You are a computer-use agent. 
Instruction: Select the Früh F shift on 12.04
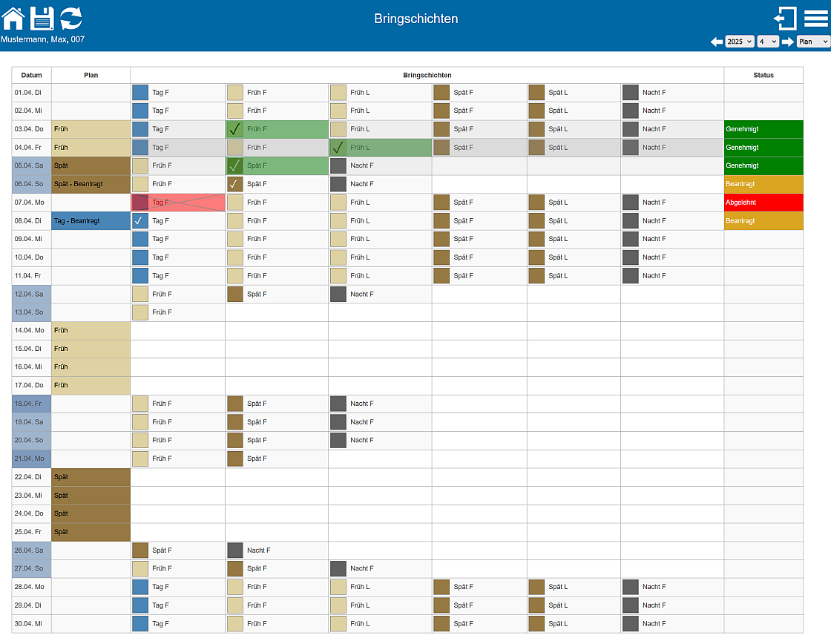tap(178, 294)
